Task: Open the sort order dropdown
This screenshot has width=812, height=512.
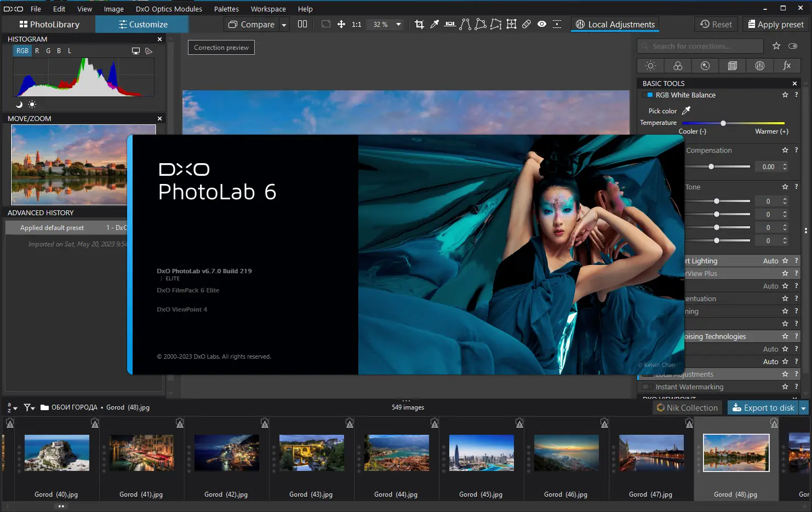Action: pos(12,407)
